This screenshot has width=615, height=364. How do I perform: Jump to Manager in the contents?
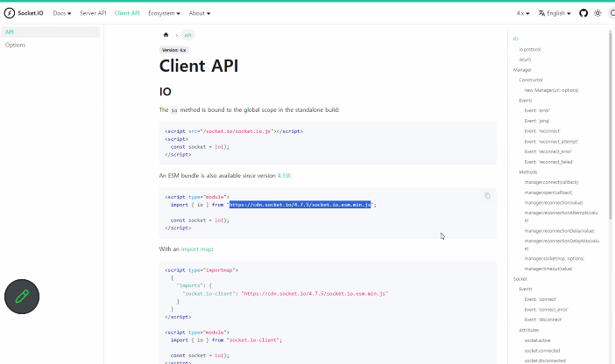click(522, 70)
